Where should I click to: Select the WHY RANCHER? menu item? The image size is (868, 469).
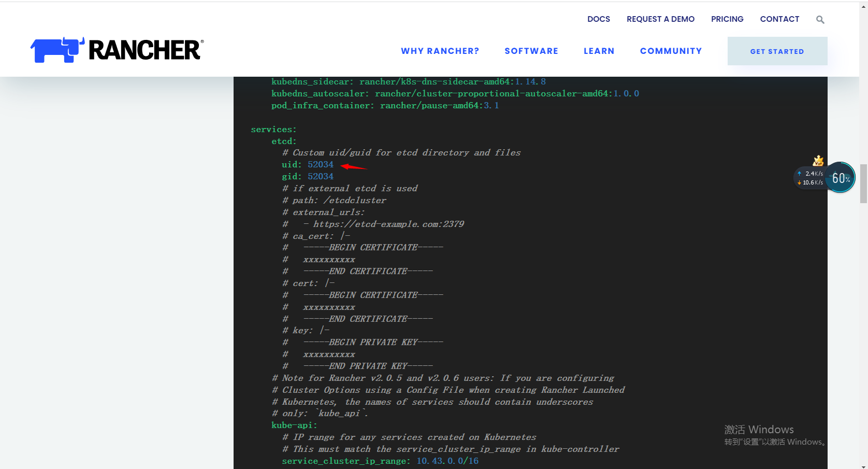pos(440,51)
